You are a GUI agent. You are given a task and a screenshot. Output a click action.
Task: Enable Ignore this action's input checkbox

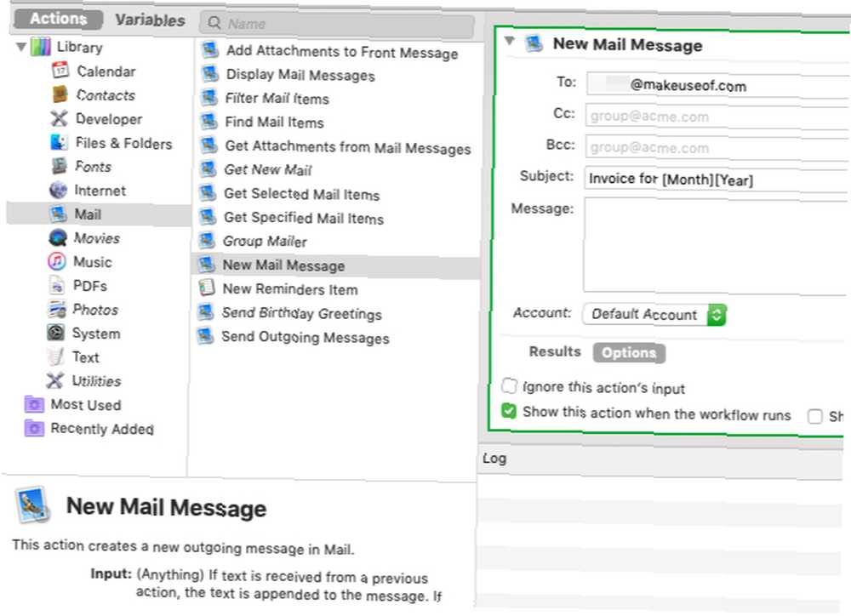click(x=509, y=385)
